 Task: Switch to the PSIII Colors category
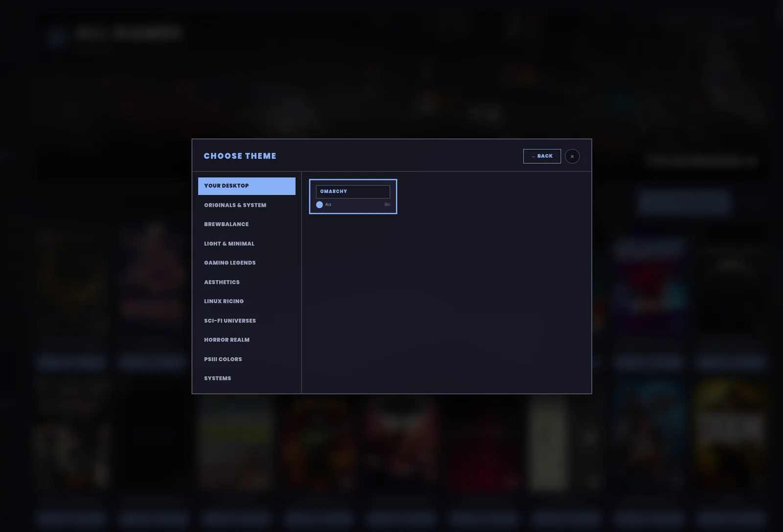pos(247,359)
